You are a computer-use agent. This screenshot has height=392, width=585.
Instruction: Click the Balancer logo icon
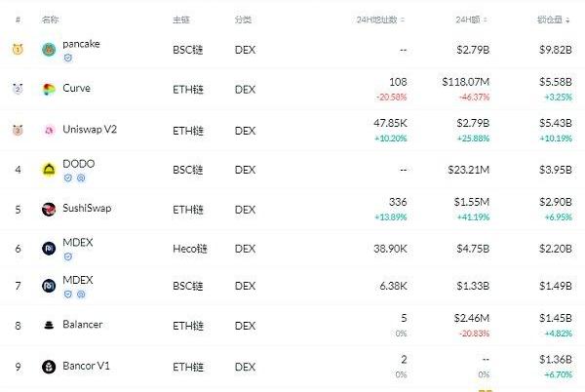pos(49,325)
